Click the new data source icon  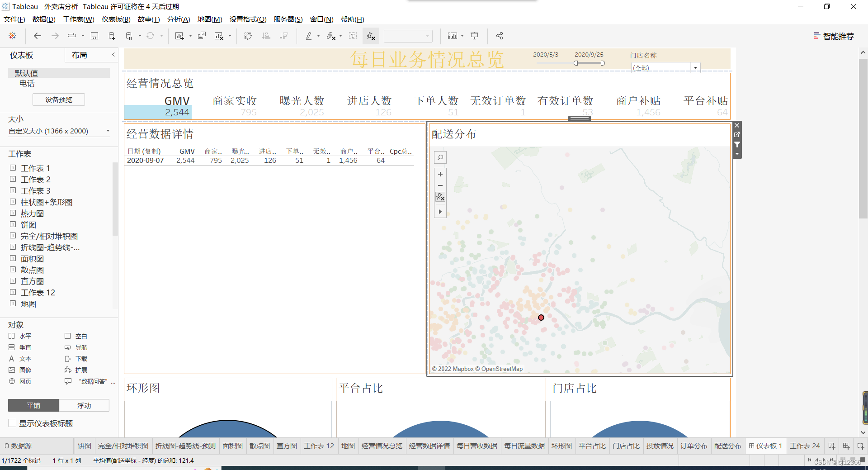point(112,36)
